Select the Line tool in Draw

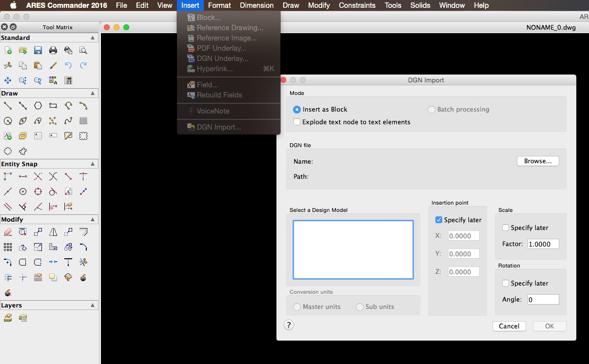click(x=8, y=106)
